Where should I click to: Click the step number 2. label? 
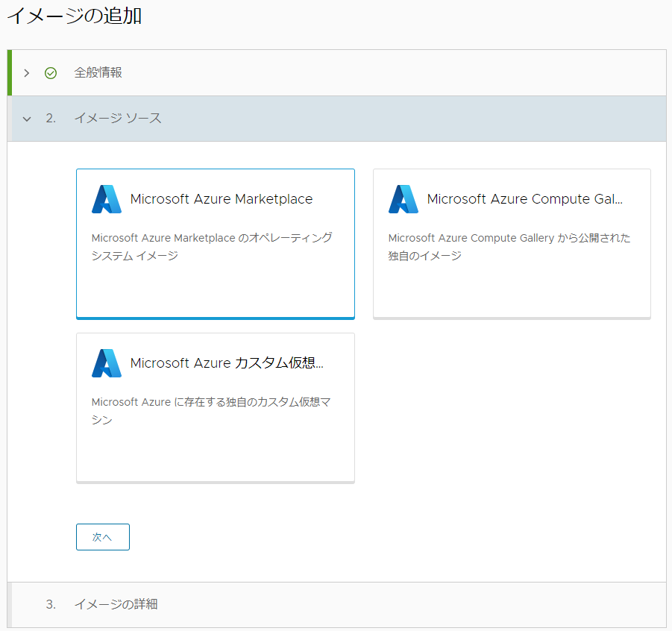pyautogui.click(x=51, y=119)
